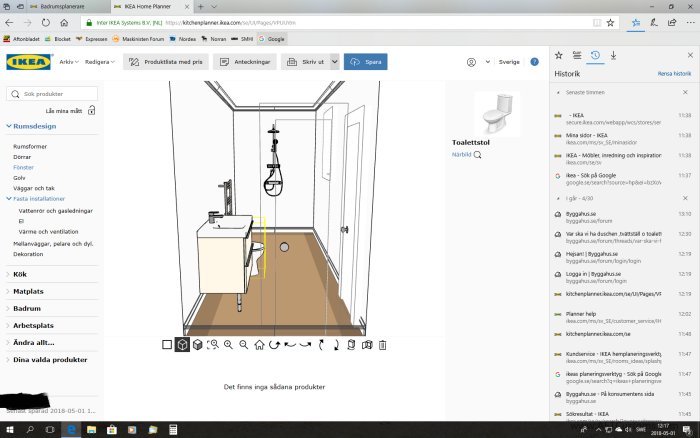
Task: Open the user account icon
Action: tap(471, 62)
